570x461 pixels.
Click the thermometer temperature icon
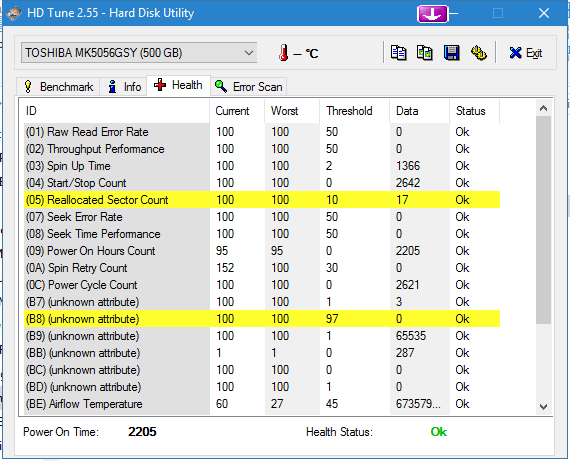pyautogui.click(x=284, y=53)
